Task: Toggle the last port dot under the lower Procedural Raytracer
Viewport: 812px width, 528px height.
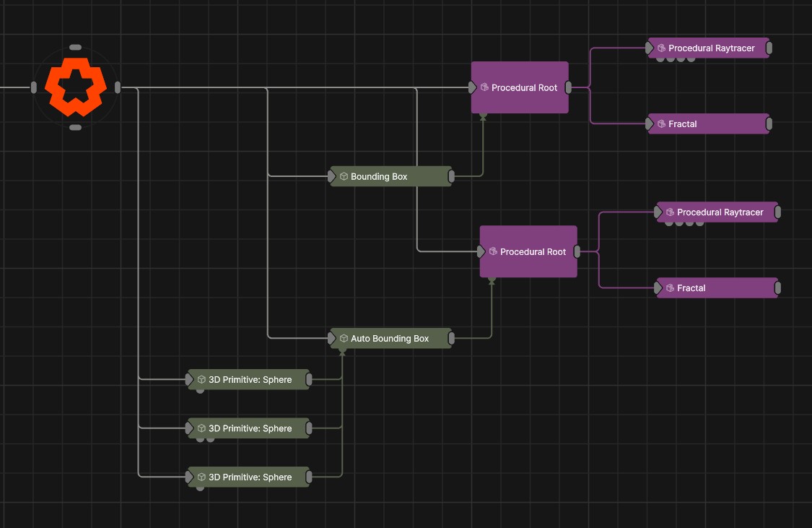Action: pyautogui.click(x=699, y=224)
